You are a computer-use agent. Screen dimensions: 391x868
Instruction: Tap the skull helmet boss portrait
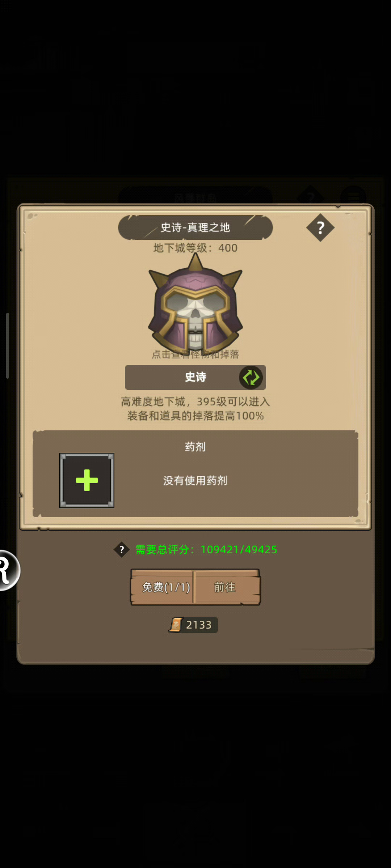[195, 304]
